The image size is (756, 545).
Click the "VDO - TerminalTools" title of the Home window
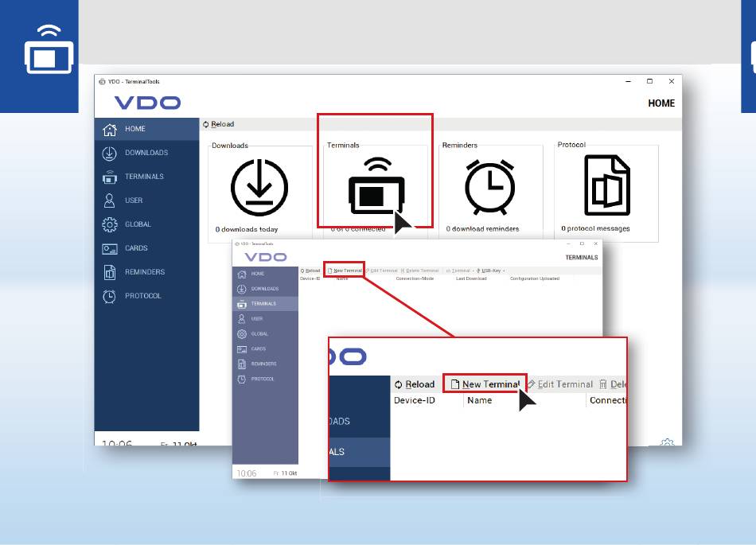point(134,81)
